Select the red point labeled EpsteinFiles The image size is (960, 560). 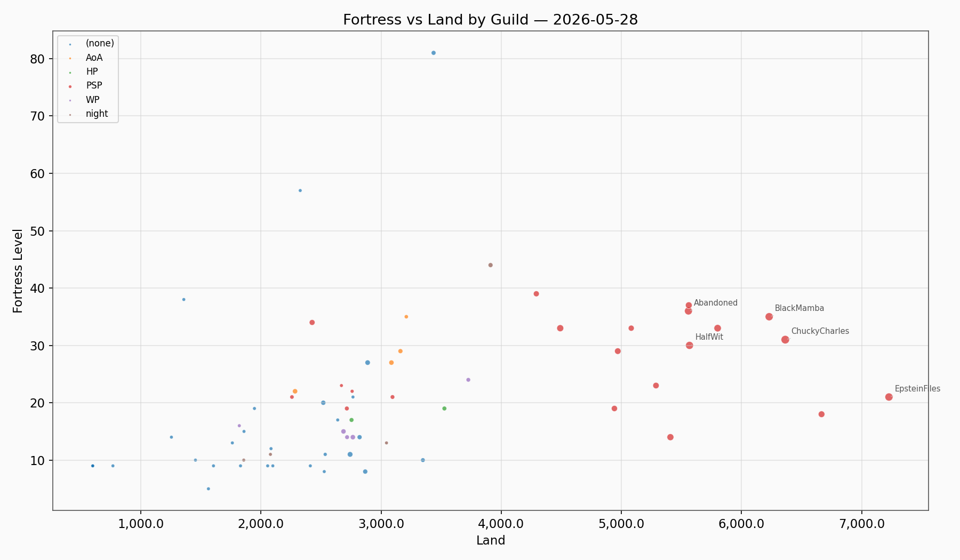889,397
